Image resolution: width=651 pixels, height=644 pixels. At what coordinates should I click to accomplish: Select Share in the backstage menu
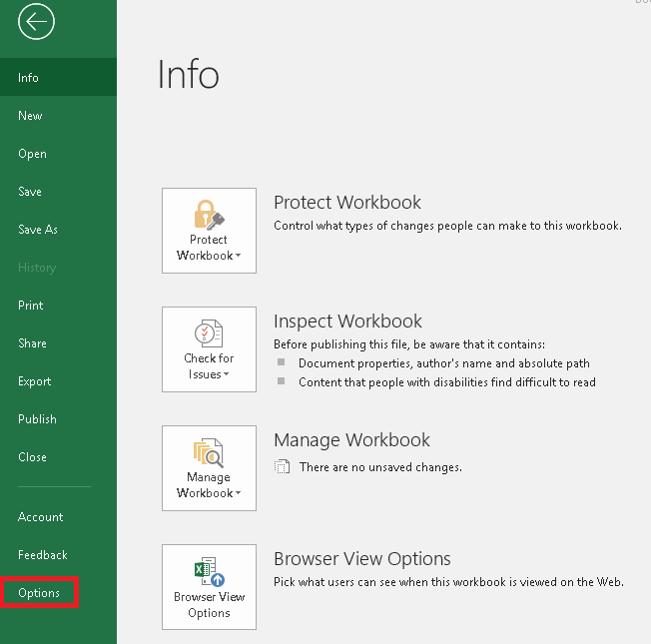pos(32,343)
